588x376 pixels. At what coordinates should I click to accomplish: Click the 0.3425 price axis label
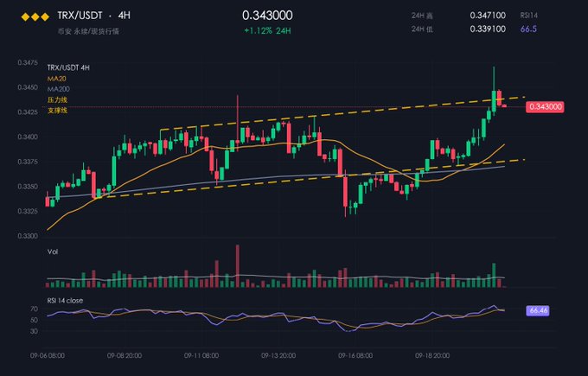28,112
